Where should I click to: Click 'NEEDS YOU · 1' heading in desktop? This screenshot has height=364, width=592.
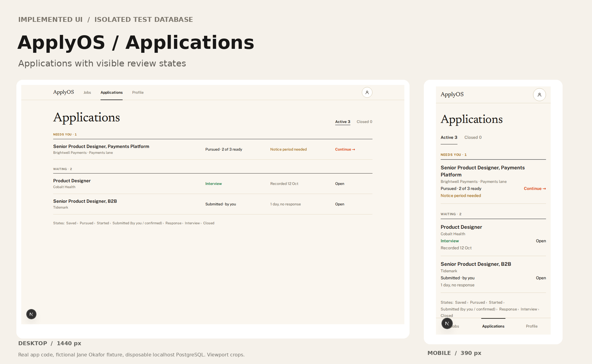65,134
